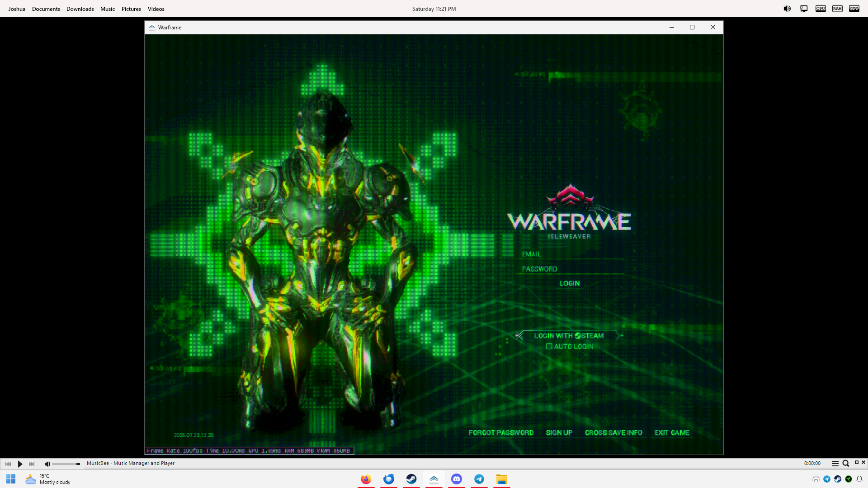Click the Telegram tray icon
The image size is (868, 488).
point(827,479)
